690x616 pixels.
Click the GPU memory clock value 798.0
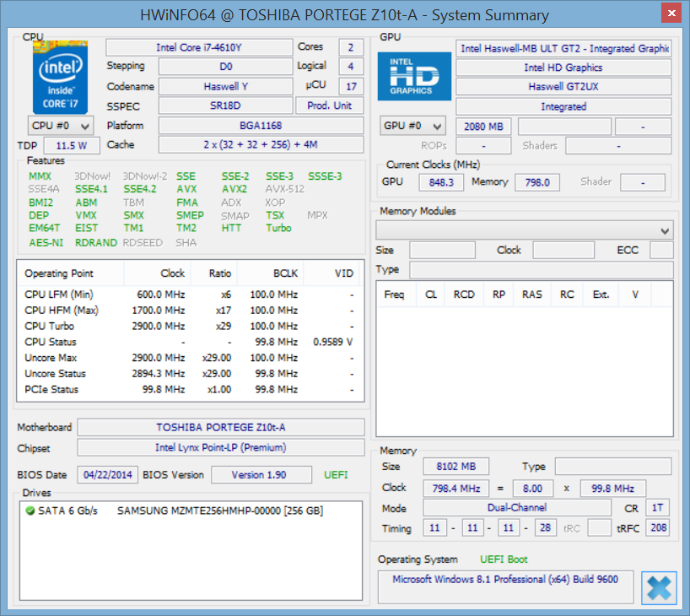536,182
